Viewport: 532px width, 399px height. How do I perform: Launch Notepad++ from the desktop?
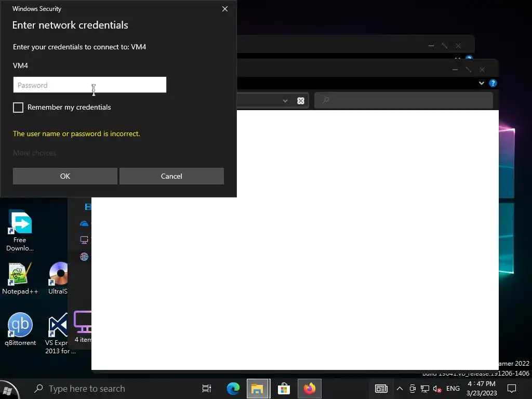[x=20, y=278]
